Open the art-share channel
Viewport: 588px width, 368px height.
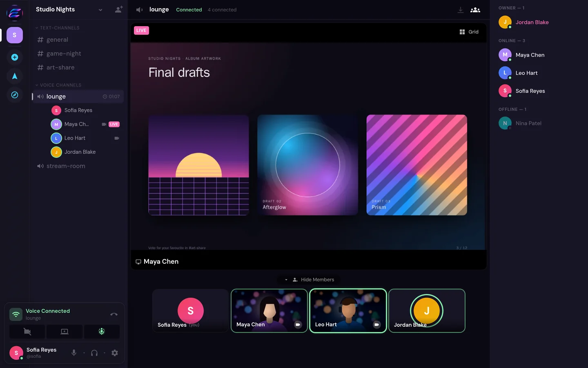click(78, 67)
